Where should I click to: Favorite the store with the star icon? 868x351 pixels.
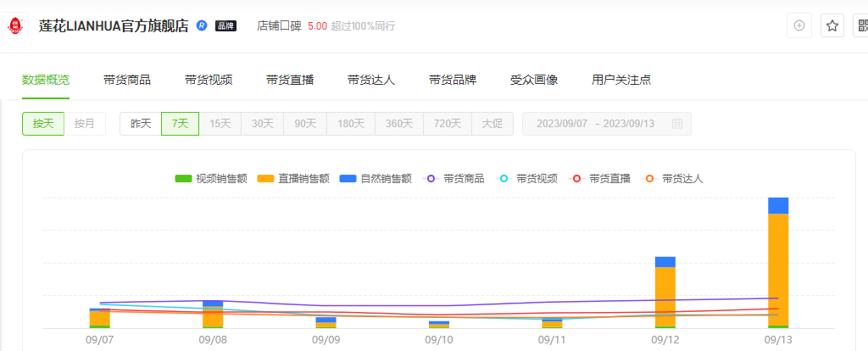click(832, 25)
